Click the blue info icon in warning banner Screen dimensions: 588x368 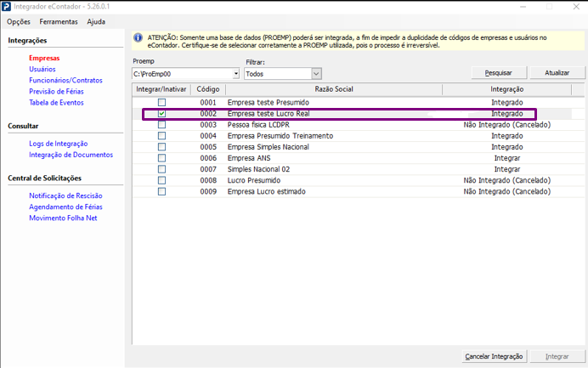coord(139,37)
